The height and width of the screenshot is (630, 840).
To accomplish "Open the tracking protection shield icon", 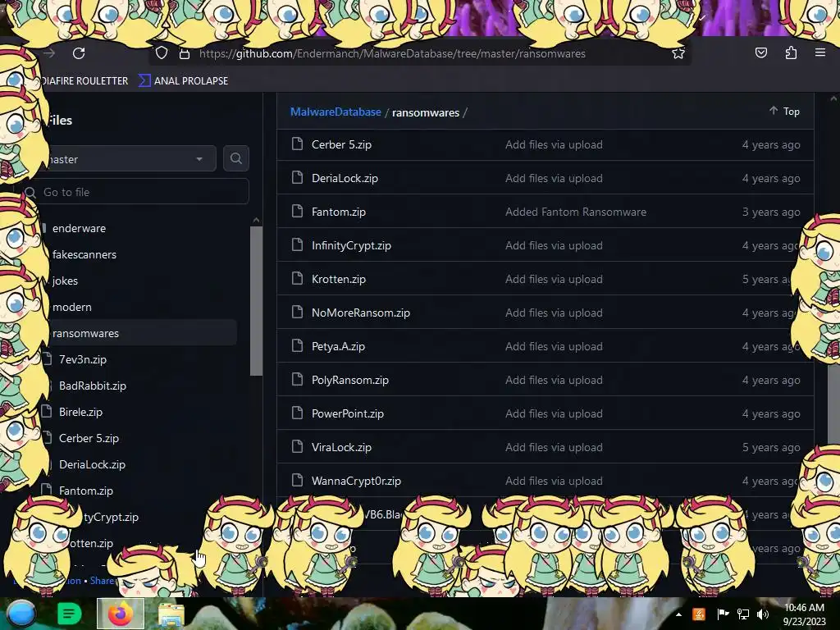I will coord(162,53).
